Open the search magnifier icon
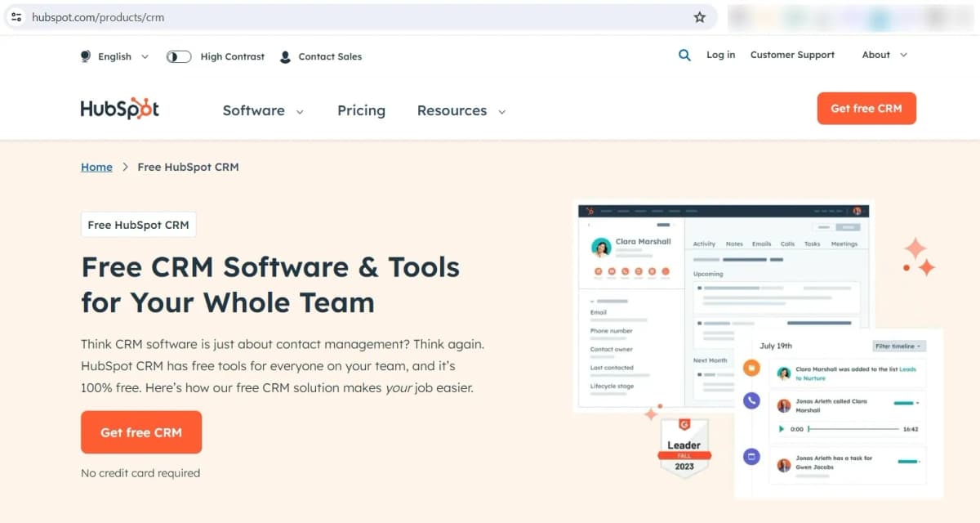Image resolution: width=980 pixels, height=523 pixels. pos(684,55)
